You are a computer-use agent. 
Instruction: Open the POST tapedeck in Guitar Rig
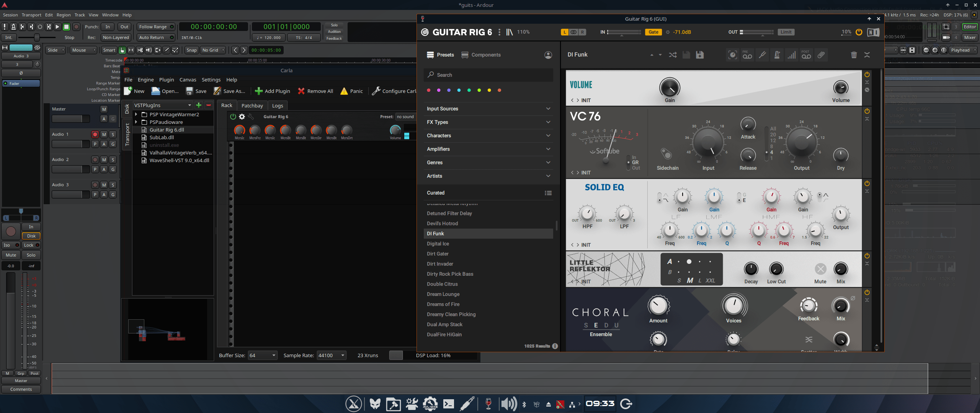806,55
